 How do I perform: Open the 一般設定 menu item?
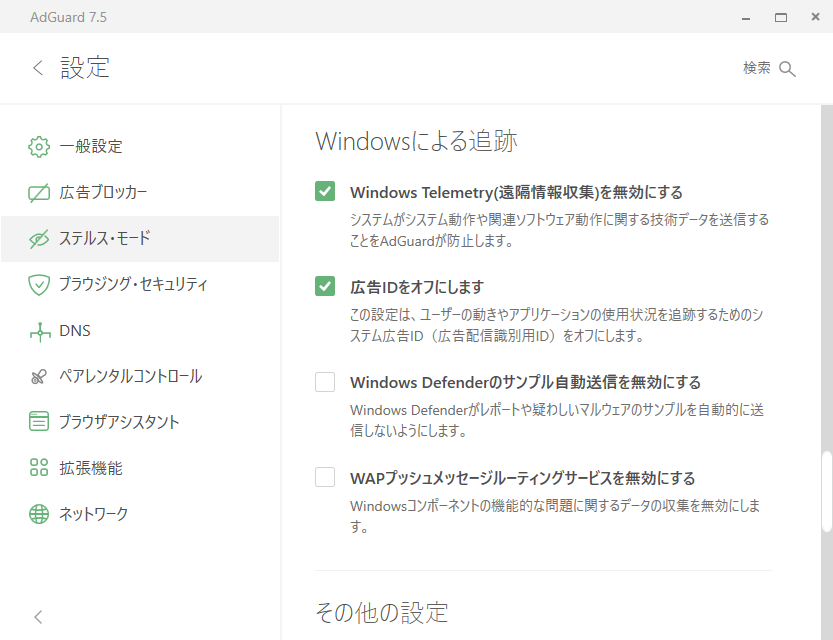140,147
